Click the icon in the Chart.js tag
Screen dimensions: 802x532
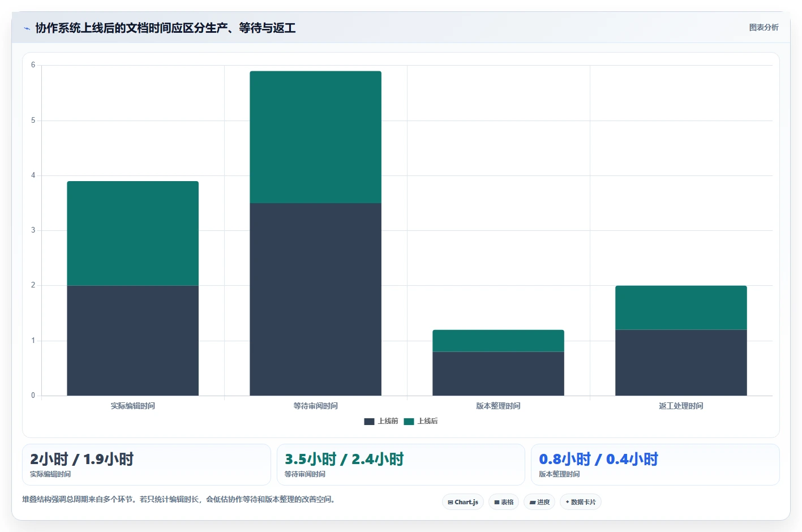pos(451,503)
